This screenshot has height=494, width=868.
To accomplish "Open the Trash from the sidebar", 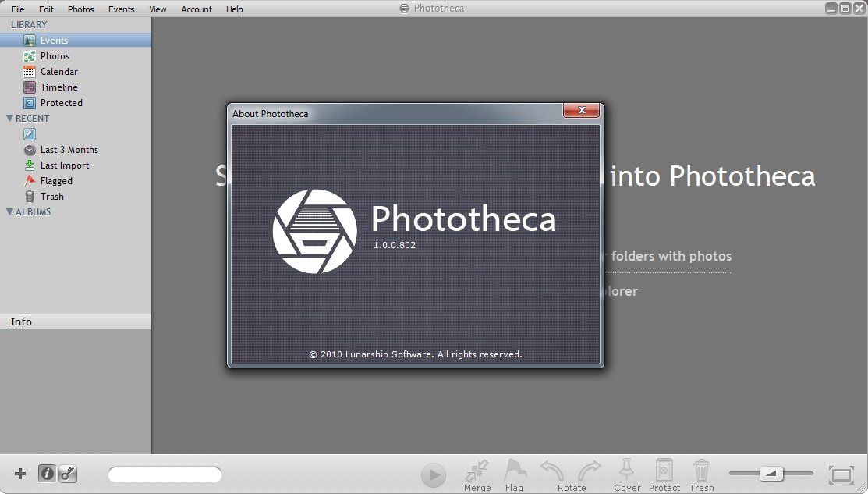I will (51, 196).
